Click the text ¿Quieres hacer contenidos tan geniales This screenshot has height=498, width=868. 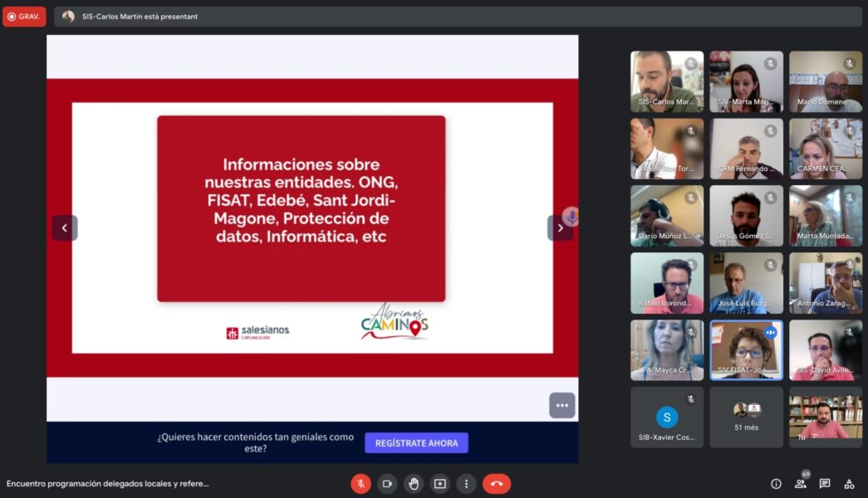(x=256, y=442)
